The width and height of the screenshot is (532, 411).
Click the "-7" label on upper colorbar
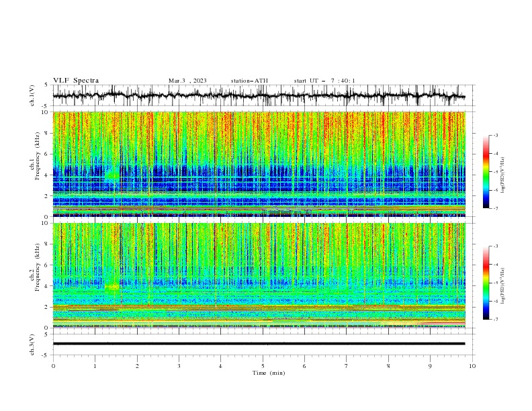pyautogui.click(x=495, y=208)
